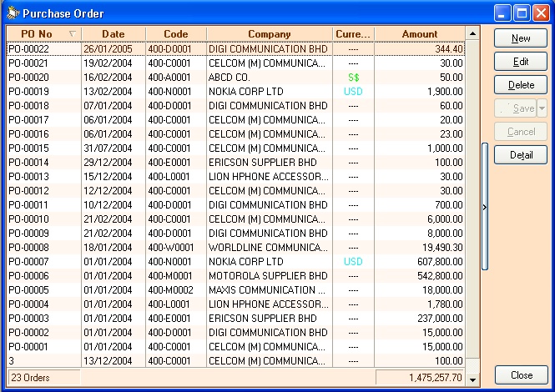
Task: Select row PO-00003
Action: click(235, 318)
